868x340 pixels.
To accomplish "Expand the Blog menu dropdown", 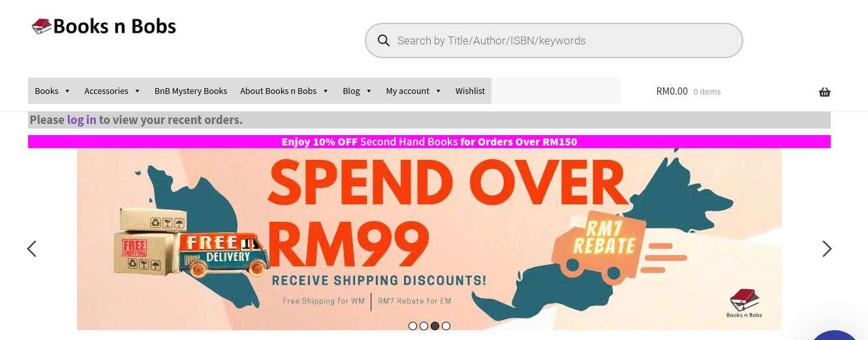I will tap(357, 91).
